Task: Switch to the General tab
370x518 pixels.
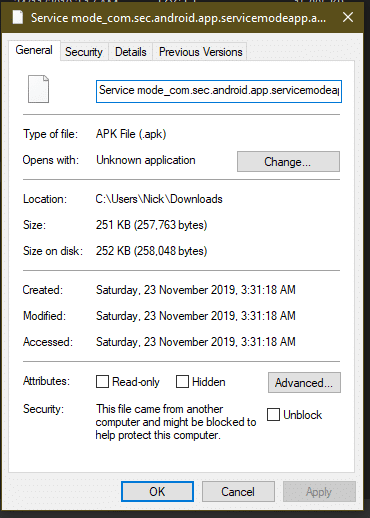Action: [x=34, y=50]
